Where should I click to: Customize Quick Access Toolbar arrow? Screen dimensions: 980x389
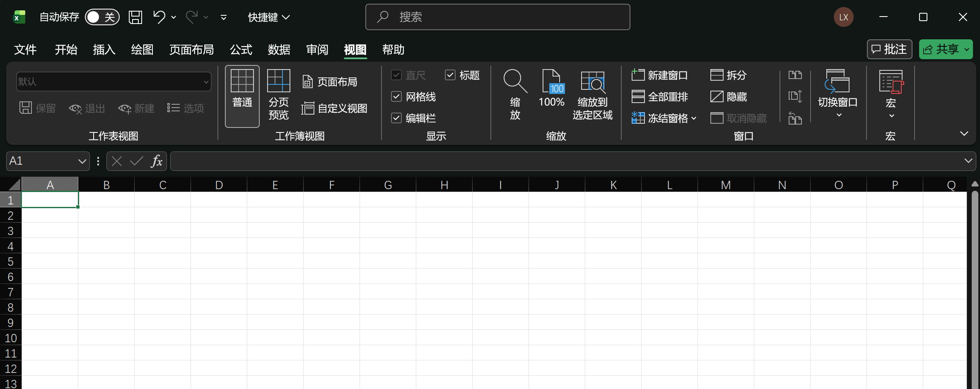tap(223, 17)
